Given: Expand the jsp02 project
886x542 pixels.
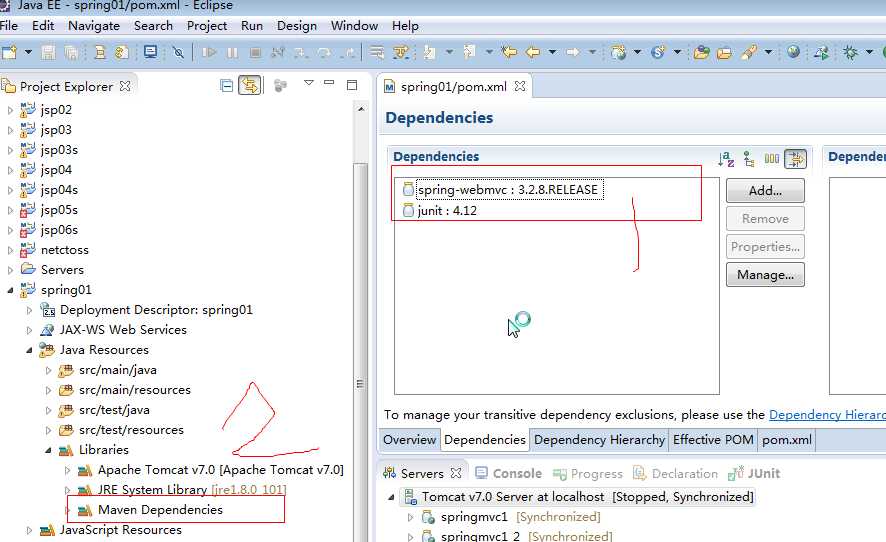Looking at the screenshot, I should tap(10, 110).
